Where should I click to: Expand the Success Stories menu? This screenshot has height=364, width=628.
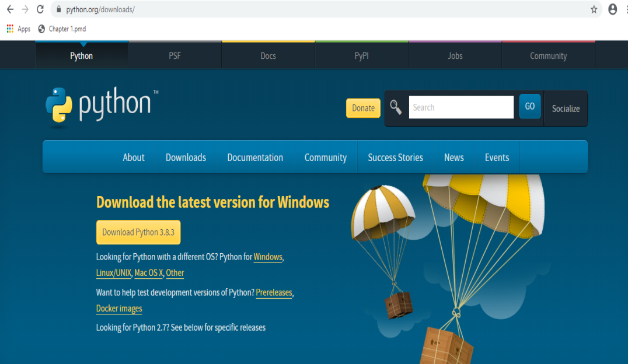click(395, 157)
